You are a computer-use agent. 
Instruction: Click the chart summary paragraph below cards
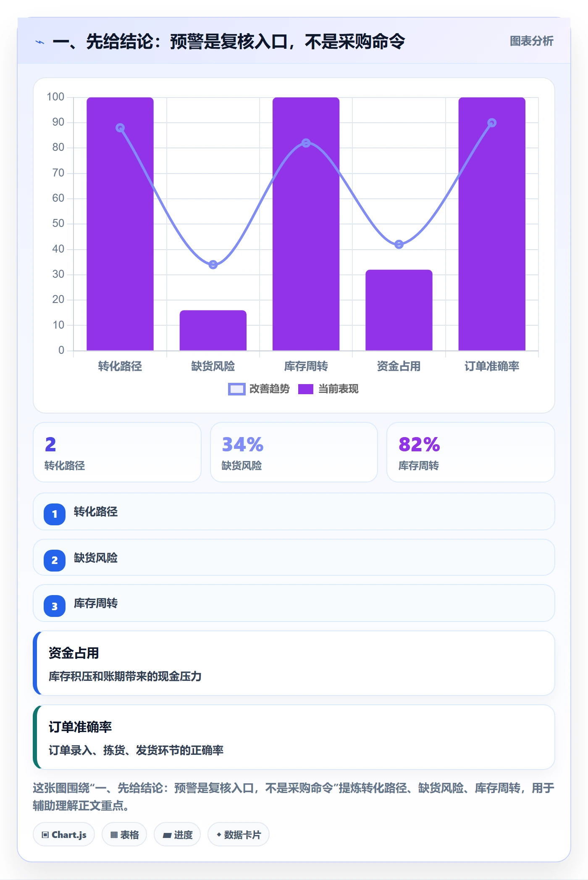(x=294, y=797)
